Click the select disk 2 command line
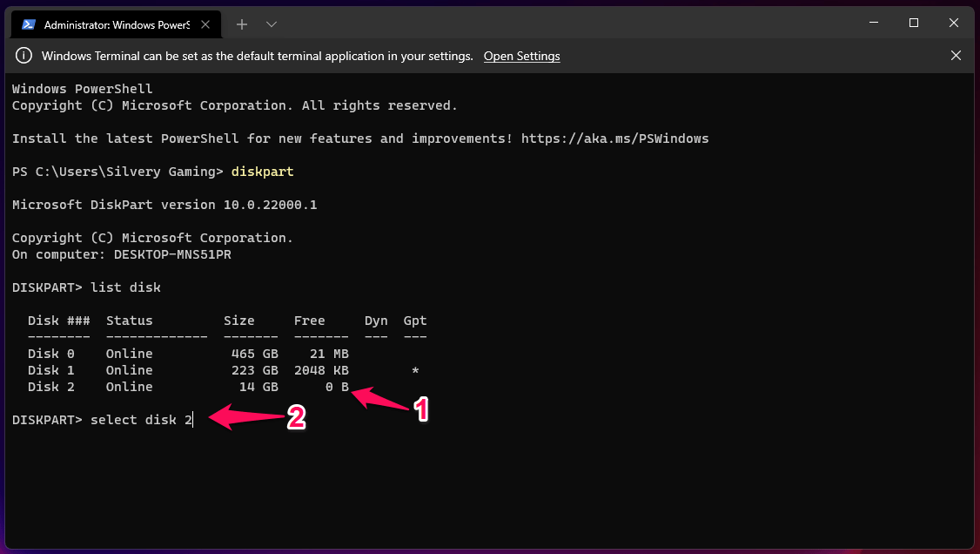 click(x=141, y=420)
